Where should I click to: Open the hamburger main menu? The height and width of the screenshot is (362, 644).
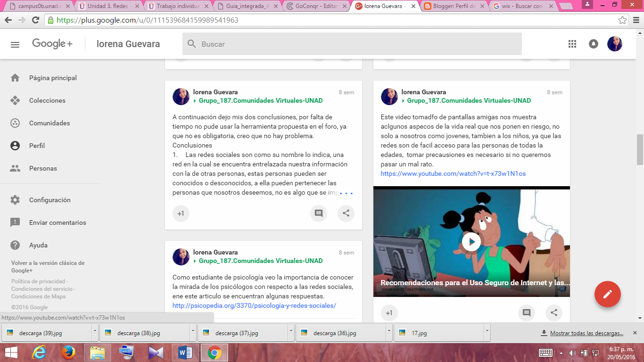[x=15, y=44]
